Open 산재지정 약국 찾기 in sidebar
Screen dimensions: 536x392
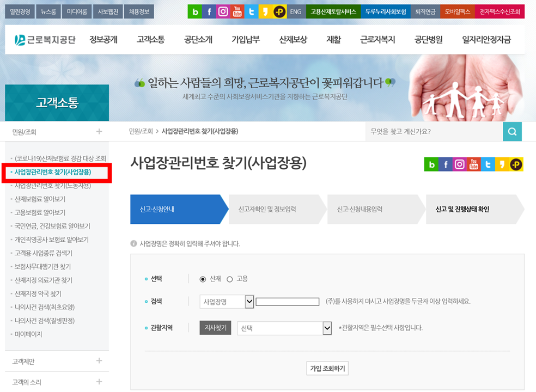(x=38, y=294)
